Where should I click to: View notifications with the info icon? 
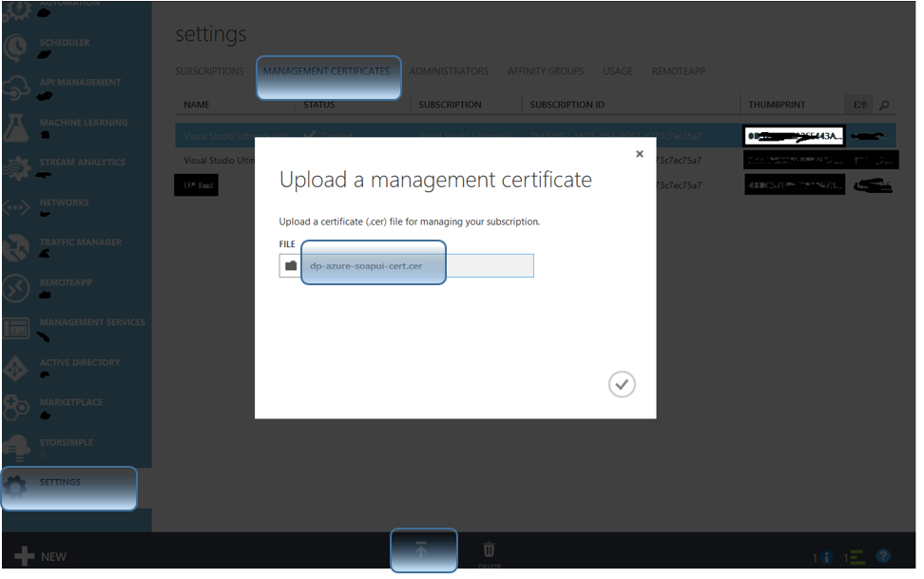(x=826, y=557)
